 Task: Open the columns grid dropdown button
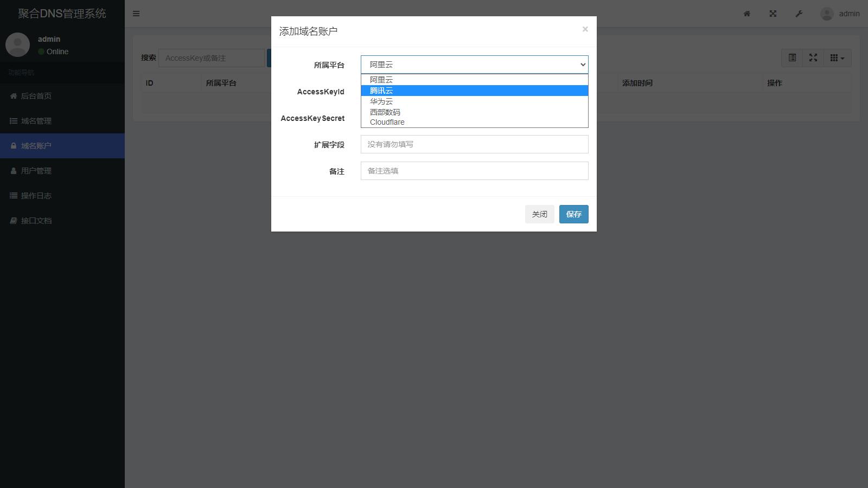(x=837, y=58)
